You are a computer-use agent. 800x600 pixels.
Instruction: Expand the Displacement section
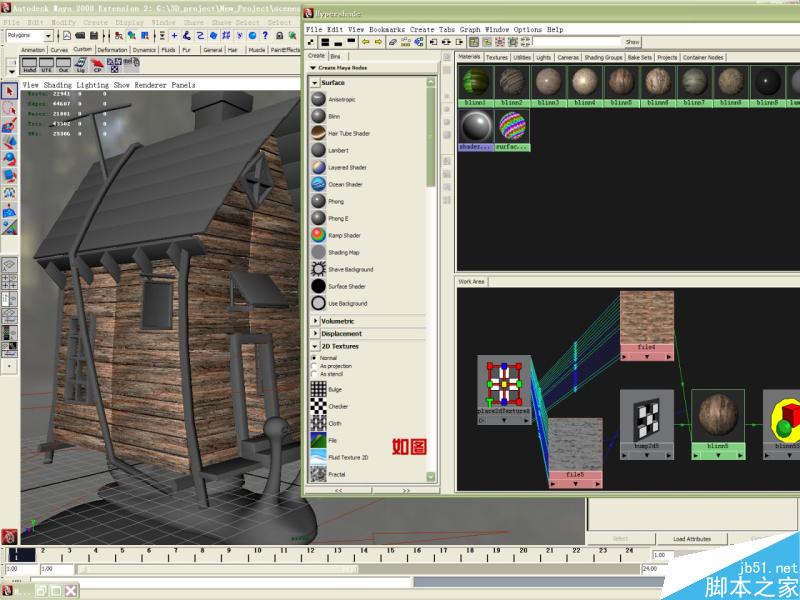coord(315,334)
